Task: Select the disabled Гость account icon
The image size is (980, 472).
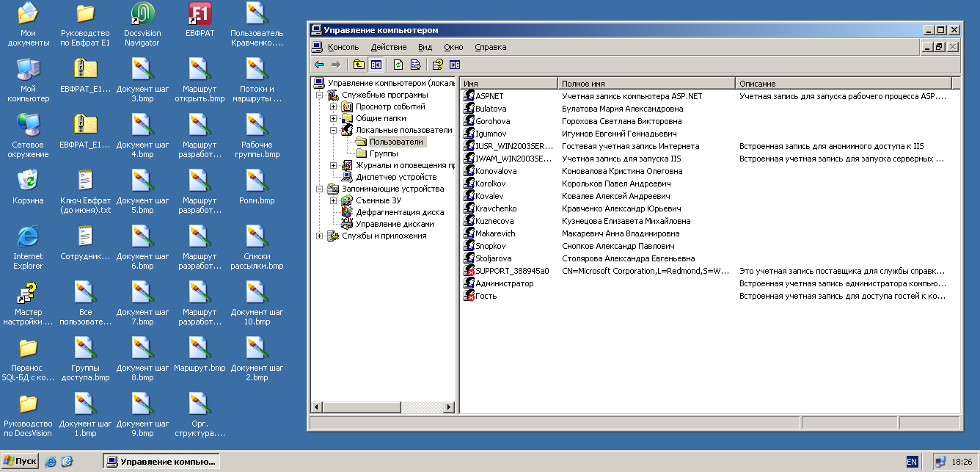Action: [x=469, y=296]
